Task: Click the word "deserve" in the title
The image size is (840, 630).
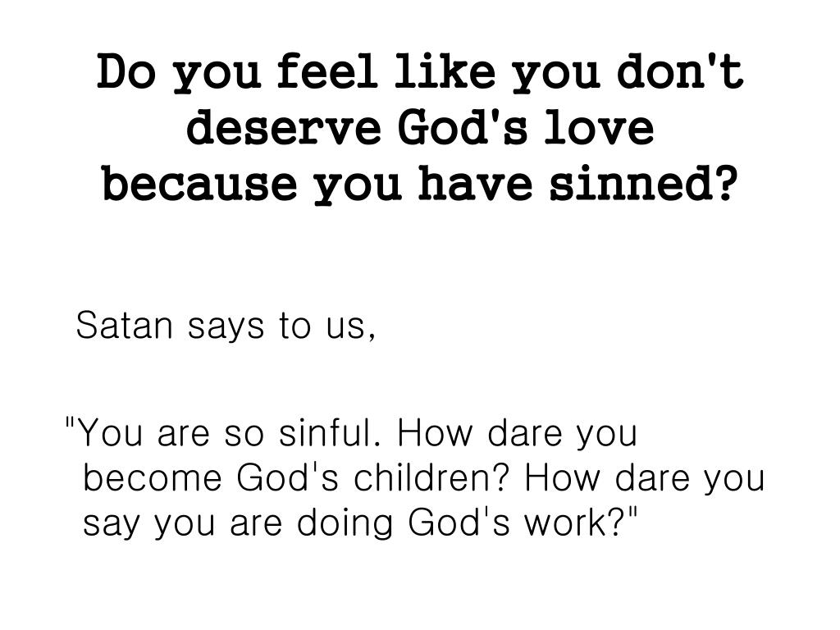Action: coord(283,127)
